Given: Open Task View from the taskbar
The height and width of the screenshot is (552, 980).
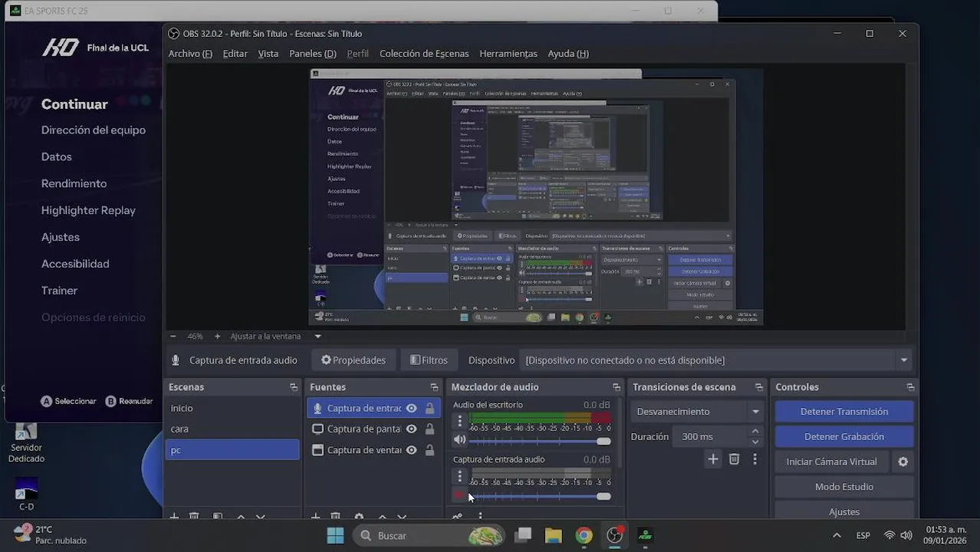Looking at the screenshot, I should coord(523,535).
